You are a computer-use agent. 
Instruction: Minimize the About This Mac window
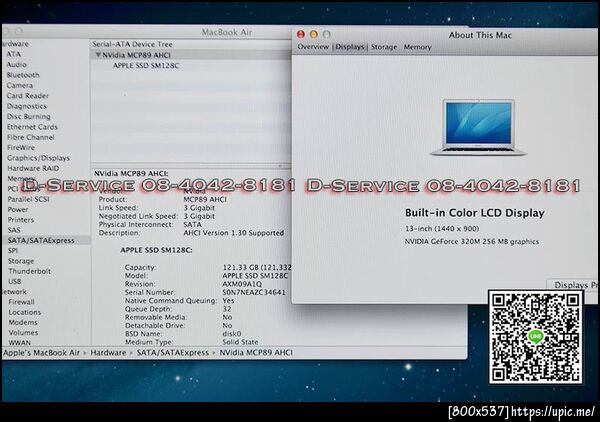(314, 34)
